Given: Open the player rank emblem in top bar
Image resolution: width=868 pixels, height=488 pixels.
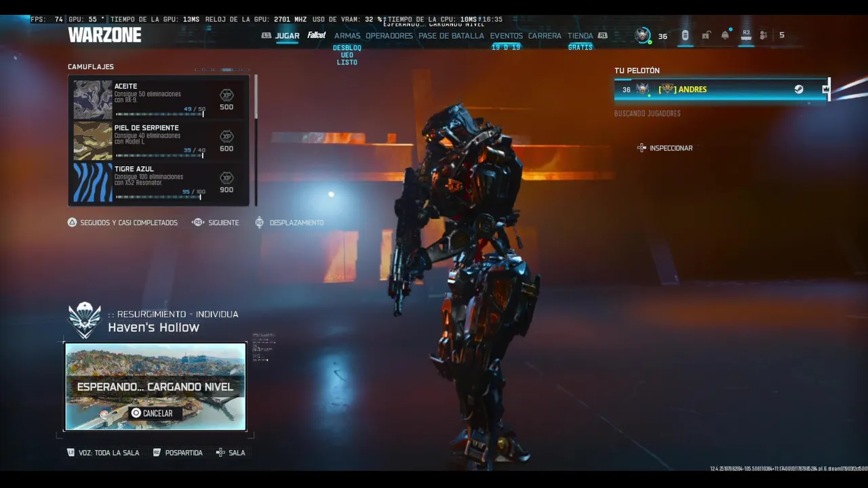Looking at the screenshot, I should point(642,35).
